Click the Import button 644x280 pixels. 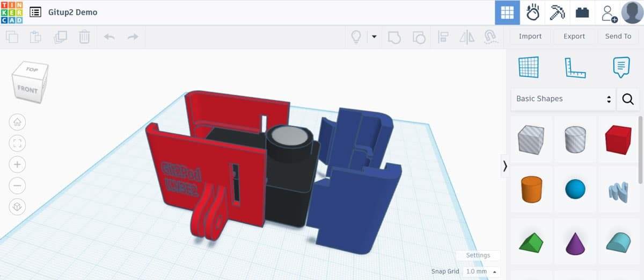(530, 36)
